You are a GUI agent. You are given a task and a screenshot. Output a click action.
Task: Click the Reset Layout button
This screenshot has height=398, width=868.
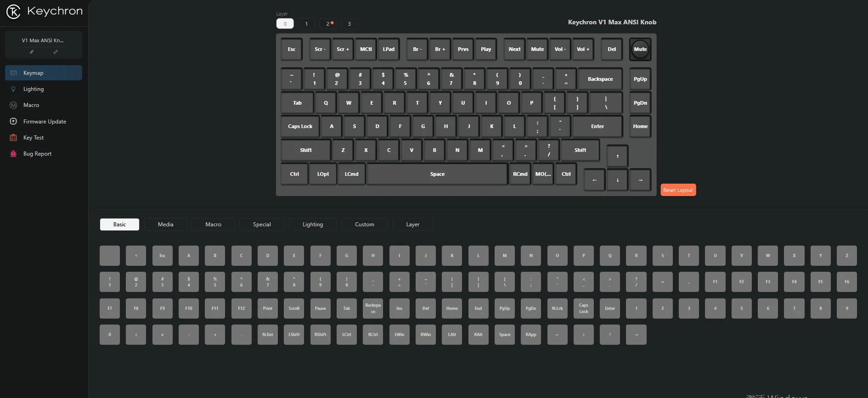678,190
